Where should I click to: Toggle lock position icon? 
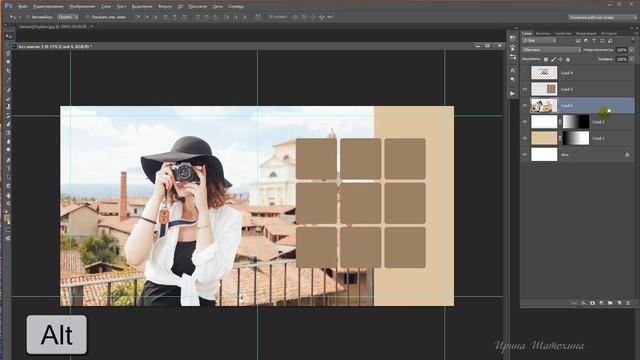click(x=560, y=59)
